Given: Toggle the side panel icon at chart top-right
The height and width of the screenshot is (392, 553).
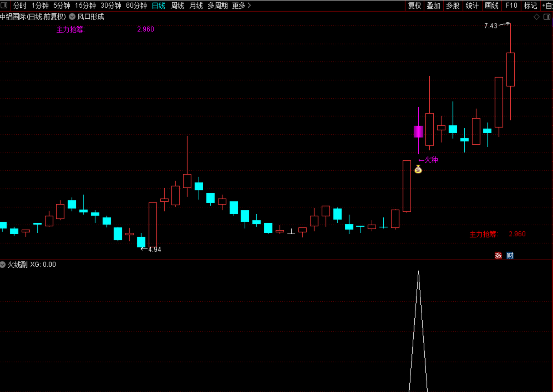Looking at the screenshot, I should [547, 17].
